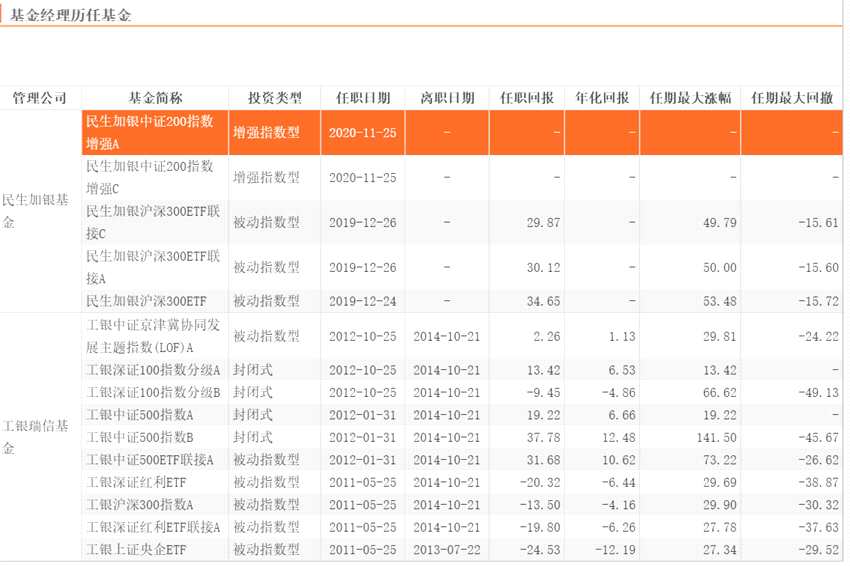Select return value 29.87
The image size is (850, 566).
click(x=543, y=223)
